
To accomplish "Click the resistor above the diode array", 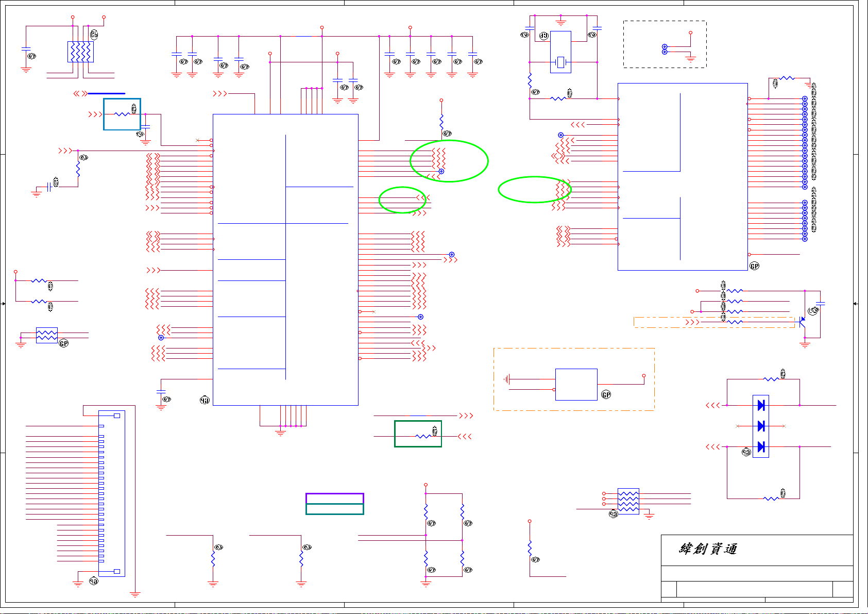I will [x=771, y=379].
